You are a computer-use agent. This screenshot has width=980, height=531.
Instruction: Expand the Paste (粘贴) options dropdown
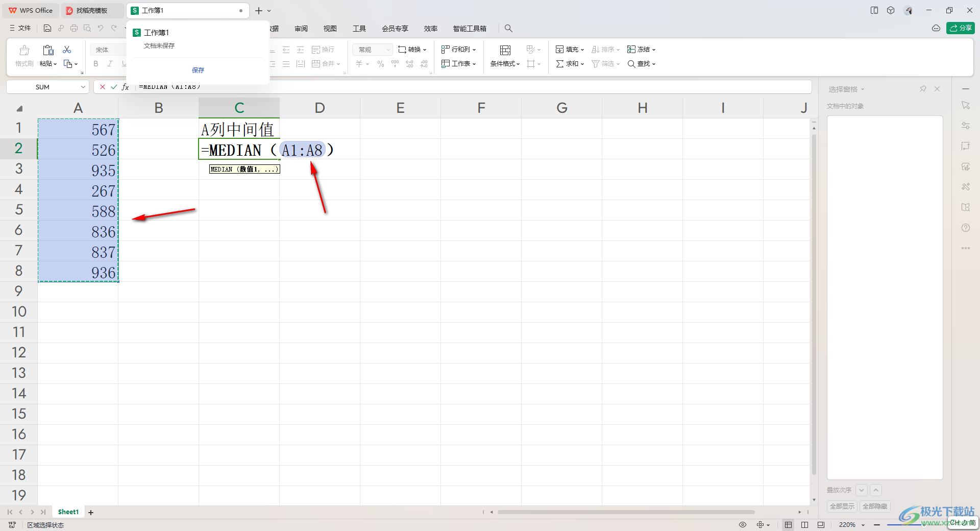[x=48, y=64]
